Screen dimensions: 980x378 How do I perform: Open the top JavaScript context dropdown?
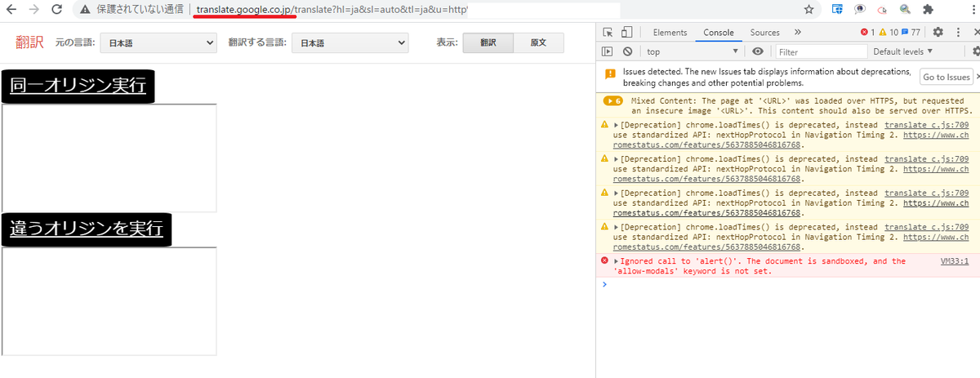point(692,51)
